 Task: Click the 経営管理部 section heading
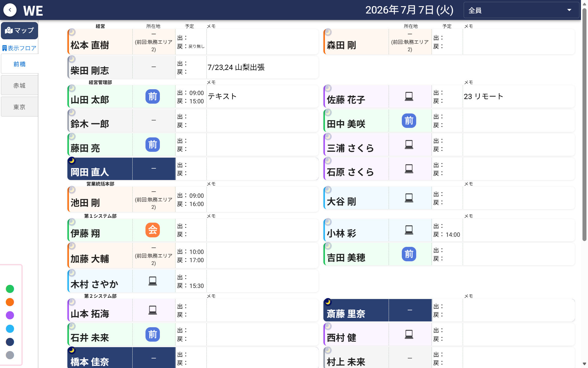100,82
